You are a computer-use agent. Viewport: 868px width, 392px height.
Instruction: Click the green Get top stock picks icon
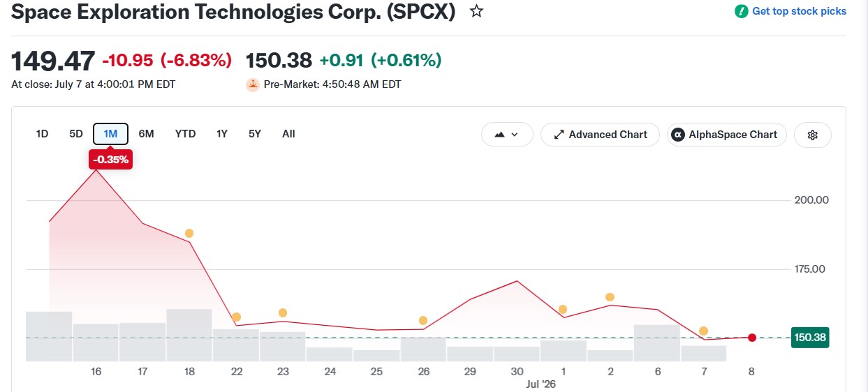point(741,11)
